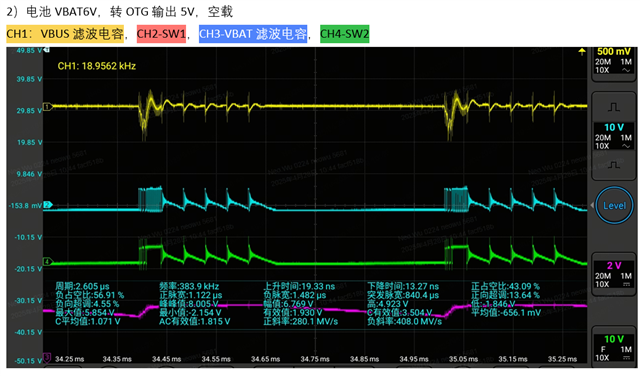Select the CH4 ground marker on green trace

47,261
